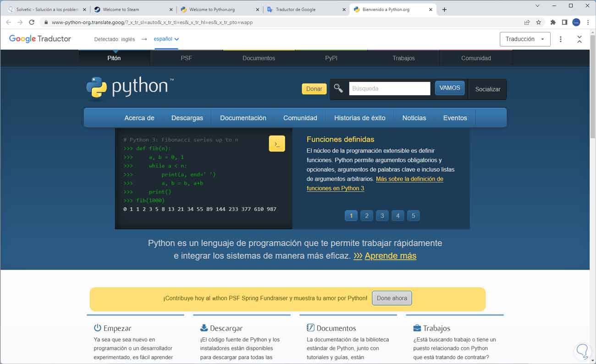The height and width of the screenshot is (364, 596).
Task: Launch the interactive shell yellow icon
Action: (277, 144)
